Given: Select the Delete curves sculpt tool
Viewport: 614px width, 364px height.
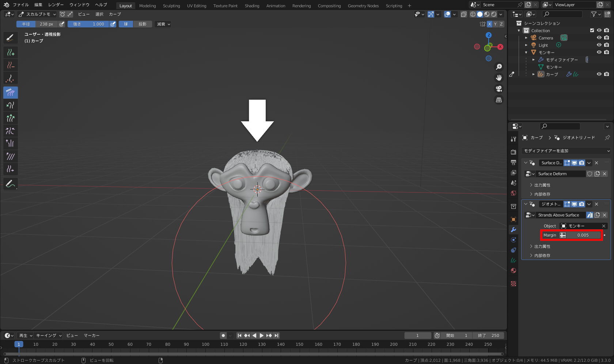Looking at the screenshot, I should tap(10, 65).
